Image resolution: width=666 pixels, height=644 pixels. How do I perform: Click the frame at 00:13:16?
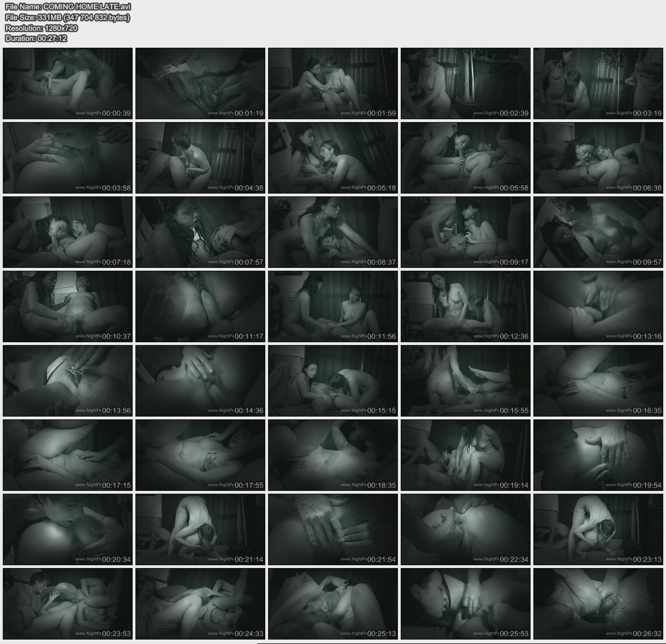[x=598, y=306]
